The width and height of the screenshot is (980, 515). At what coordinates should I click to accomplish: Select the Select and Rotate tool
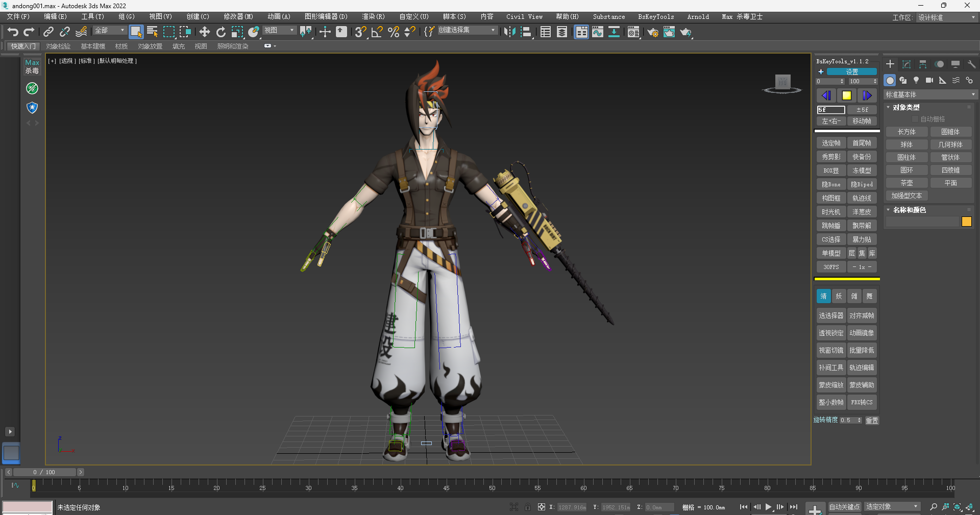coord(220,32)
